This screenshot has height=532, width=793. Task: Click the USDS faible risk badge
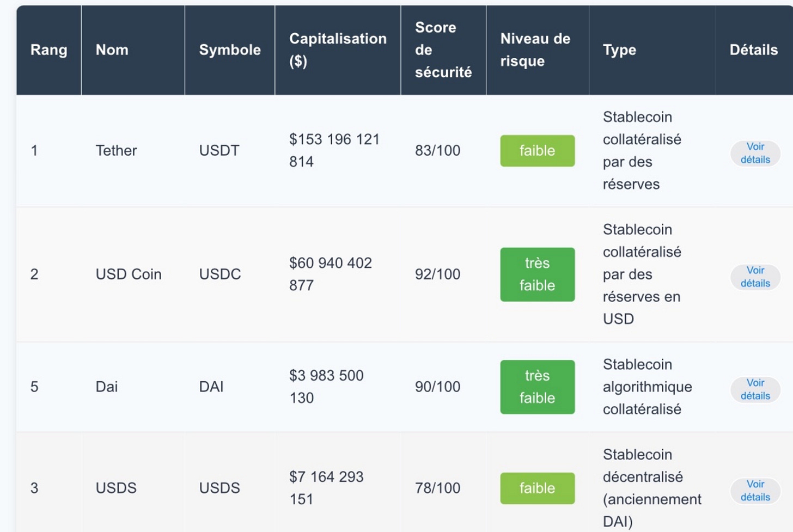537,488
